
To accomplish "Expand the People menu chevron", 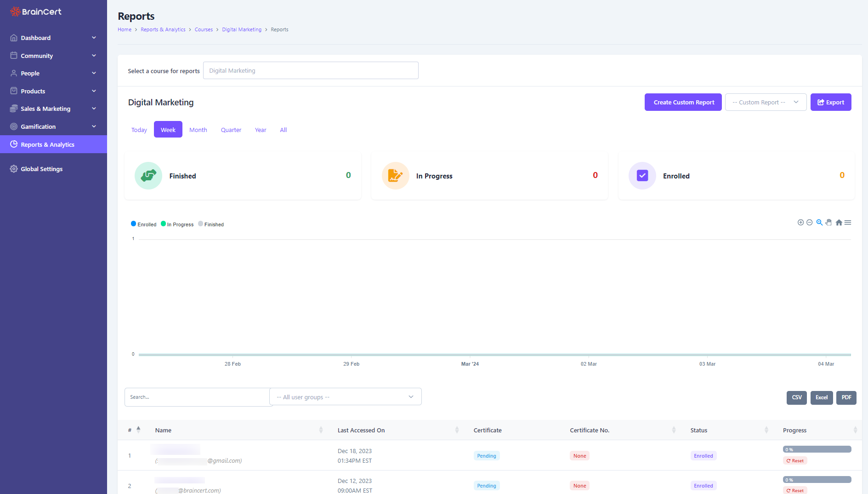I will [x=94, y=73].
